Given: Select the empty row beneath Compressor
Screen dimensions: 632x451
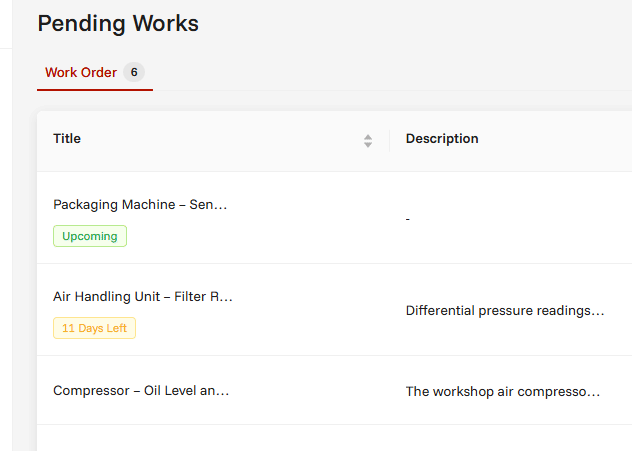Looking at the screenshot, I should tap(335, 438).
